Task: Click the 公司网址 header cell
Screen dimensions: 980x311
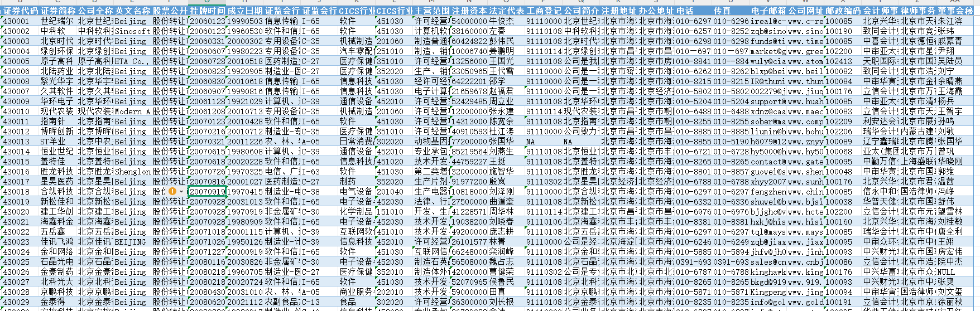Action: tap(806, 11)
